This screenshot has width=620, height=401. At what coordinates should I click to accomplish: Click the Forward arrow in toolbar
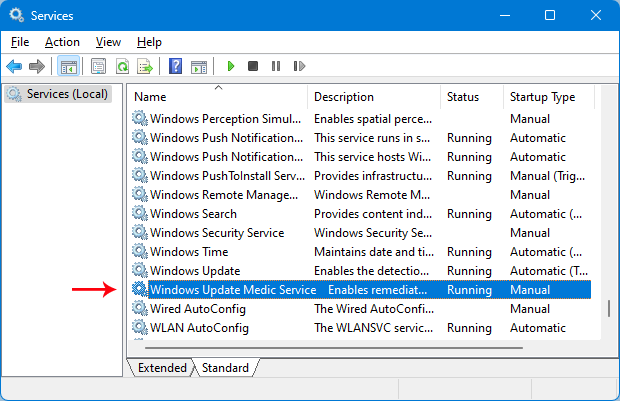coord(37,66)
